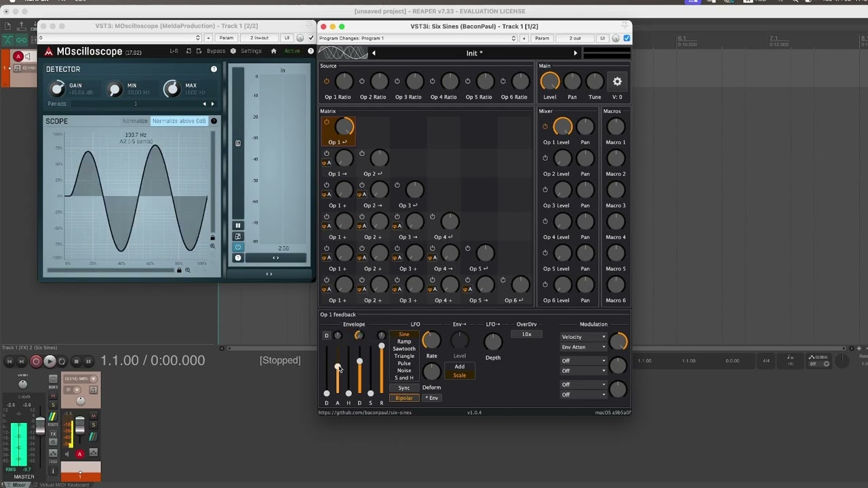Switch to the Mixer tab
This screenshot has height=488, width=868.
pos(19,485)
